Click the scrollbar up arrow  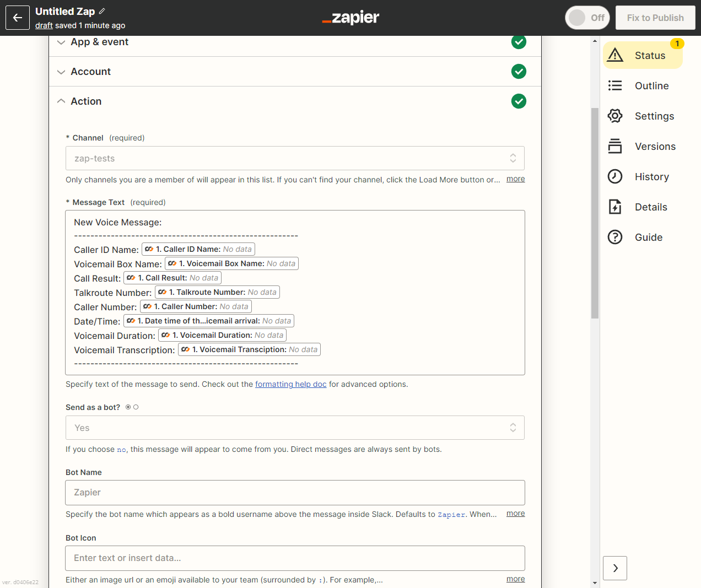595,41
